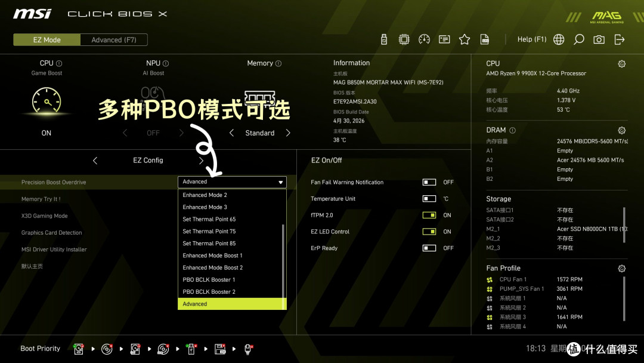Viewport: 644px width, 363px height.
Task: Click the board info card icon
Action: click(x=444, y=39)
